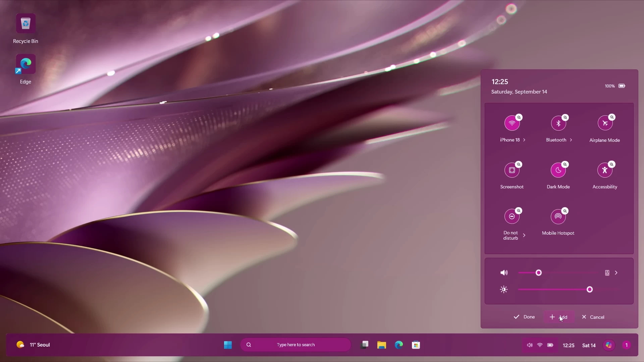The width and height of the screenshot is (644, 362).
Task: Open Do not disturb options via chevron
Action: click(525, 235)
